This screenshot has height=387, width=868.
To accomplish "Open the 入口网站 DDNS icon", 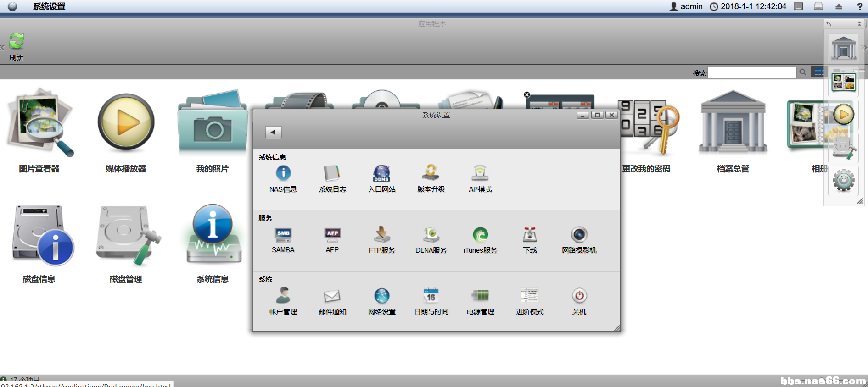I will point(381,173).
